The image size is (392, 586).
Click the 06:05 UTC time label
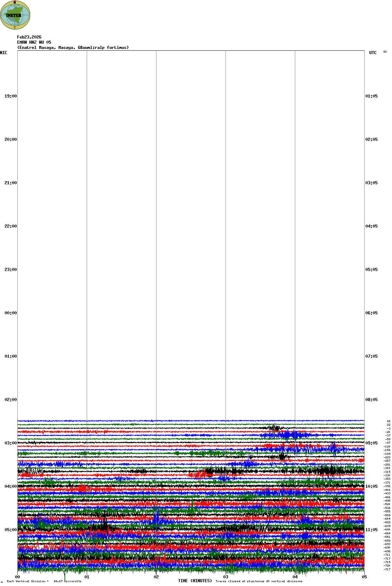point(371,313)
